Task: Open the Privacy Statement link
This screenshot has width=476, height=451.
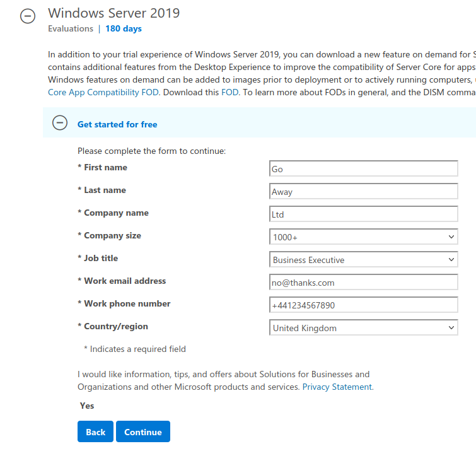Action: tap(337, 387)
